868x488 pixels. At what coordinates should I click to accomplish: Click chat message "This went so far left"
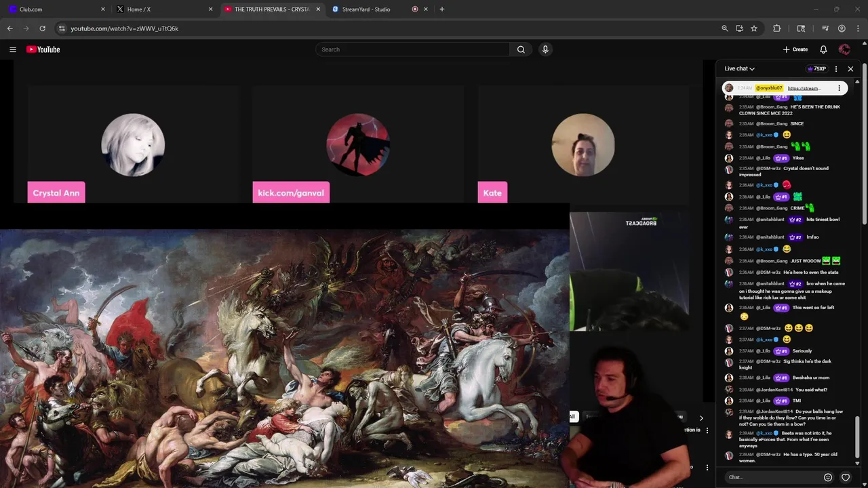tap(813, 308)
